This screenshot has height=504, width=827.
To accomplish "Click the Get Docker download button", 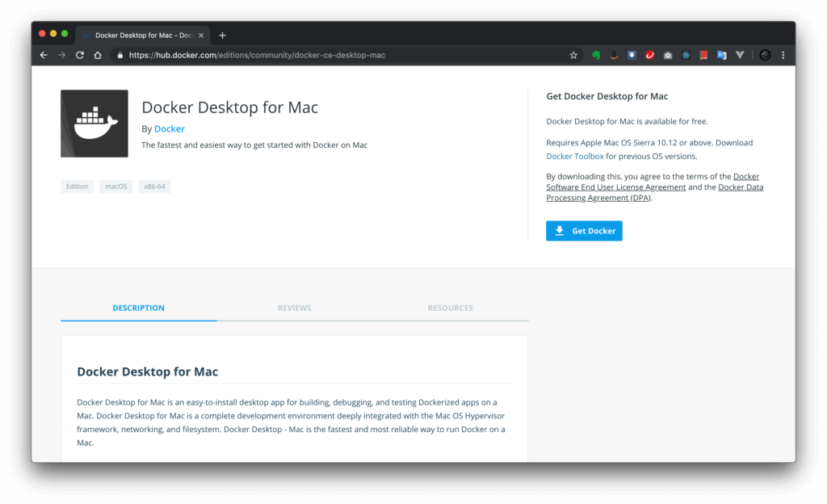I will tap(584, 231).
